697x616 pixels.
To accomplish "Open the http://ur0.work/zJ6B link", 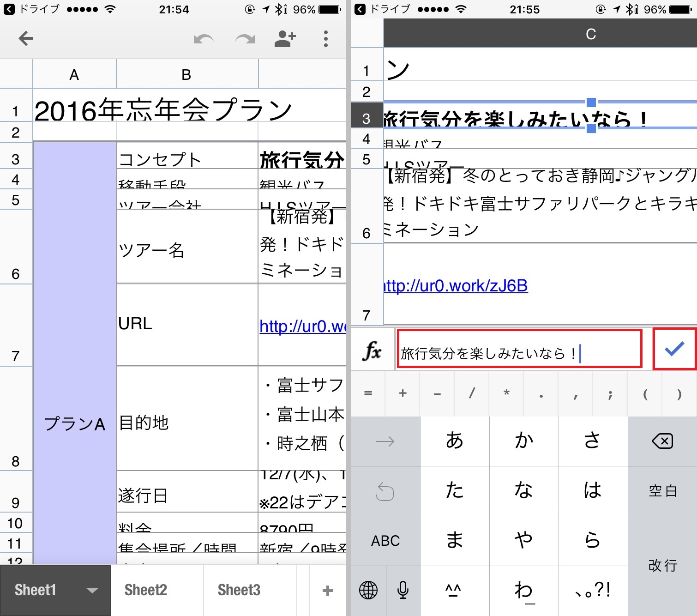I will 456,286.
